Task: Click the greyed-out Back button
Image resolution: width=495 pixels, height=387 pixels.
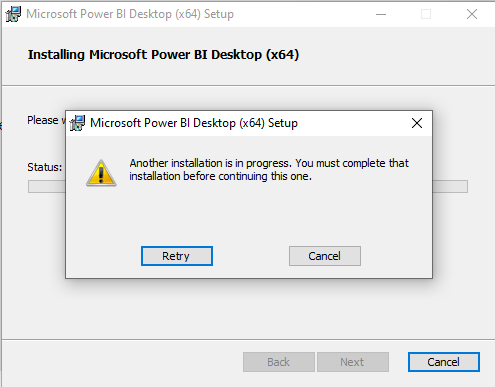Action: (x=279, y=362)
